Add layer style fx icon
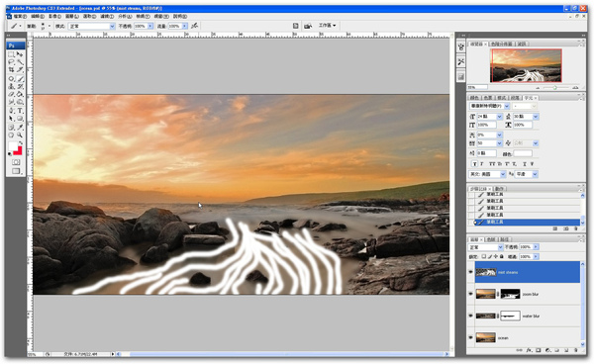The image size is (594, 364). click(530, 351)
